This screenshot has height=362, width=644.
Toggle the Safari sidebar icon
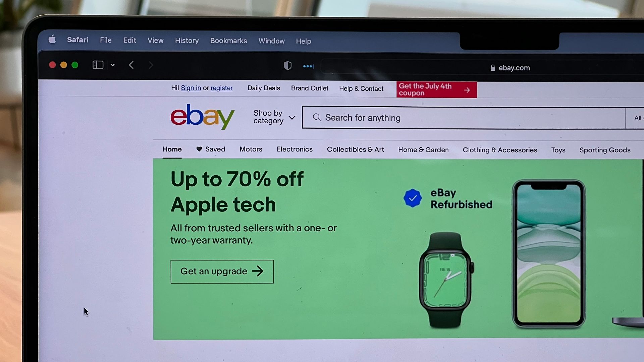98,65
